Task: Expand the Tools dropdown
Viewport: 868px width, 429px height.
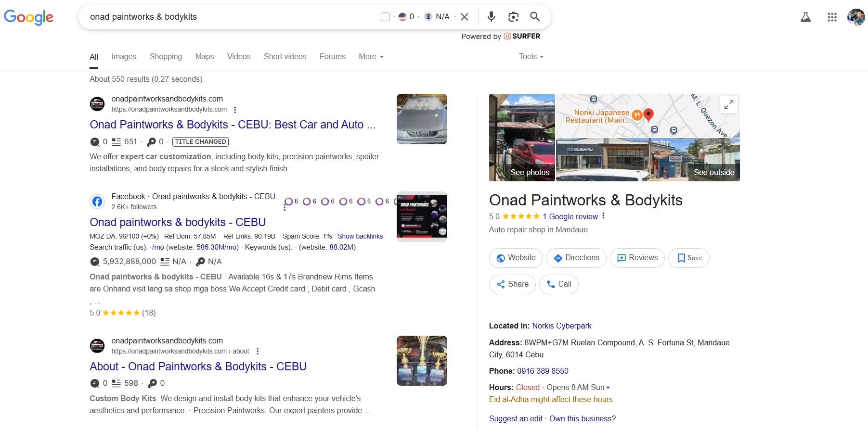Action: pos(531,57)
